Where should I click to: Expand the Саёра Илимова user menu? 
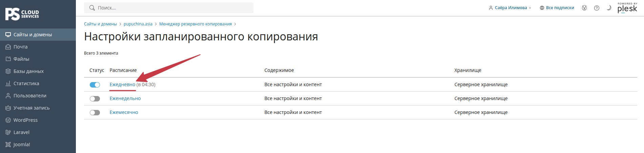pos(510,8)
